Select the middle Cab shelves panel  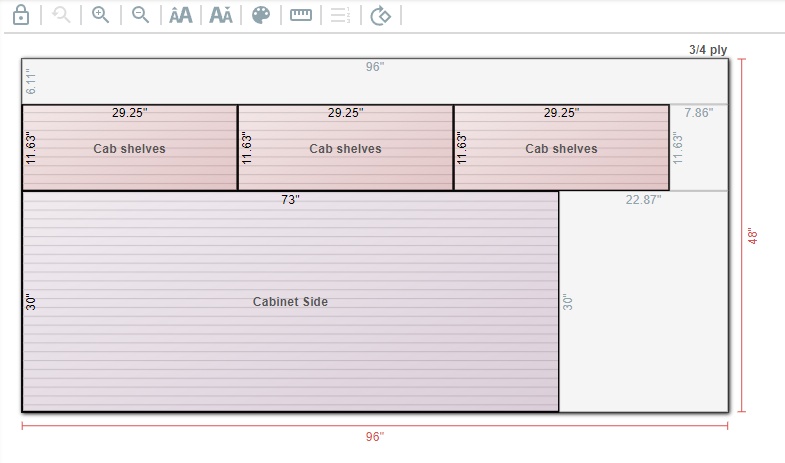pyautogui.click(x=345, y=149)
